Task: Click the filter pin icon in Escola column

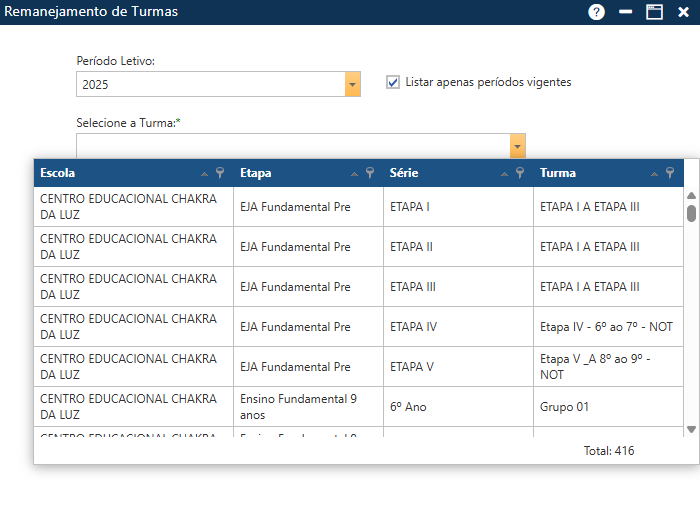Action: tap(220, 173)
